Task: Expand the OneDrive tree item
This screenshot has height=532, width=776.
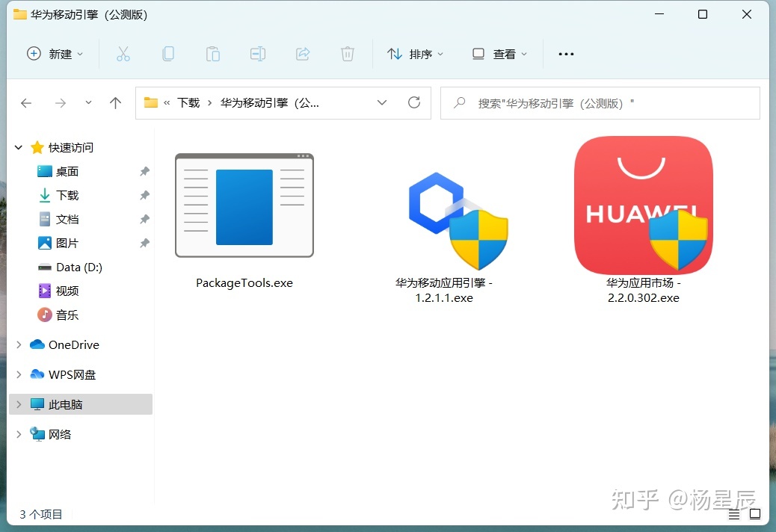Action: tap(19, 344)
